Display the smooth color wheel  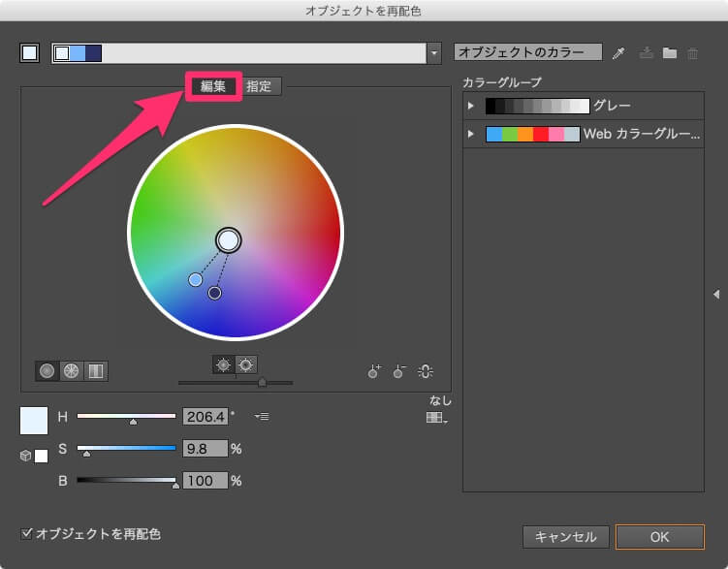pos(47,371)
